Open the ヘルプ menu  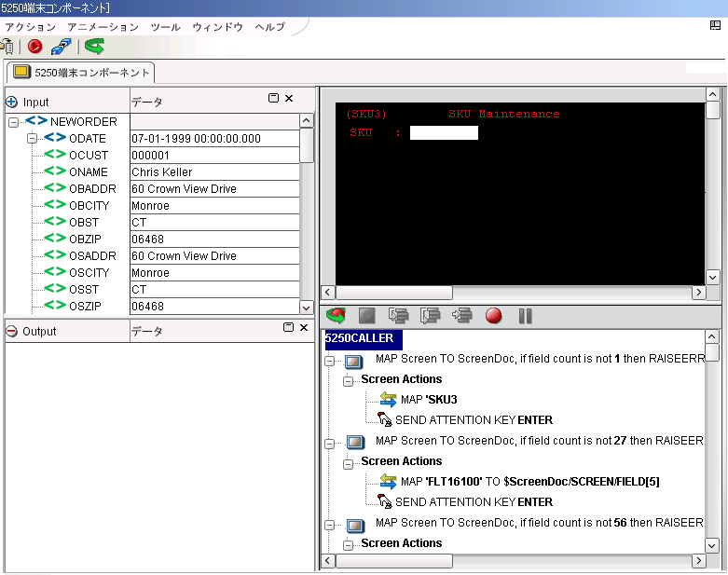(269, 27)
